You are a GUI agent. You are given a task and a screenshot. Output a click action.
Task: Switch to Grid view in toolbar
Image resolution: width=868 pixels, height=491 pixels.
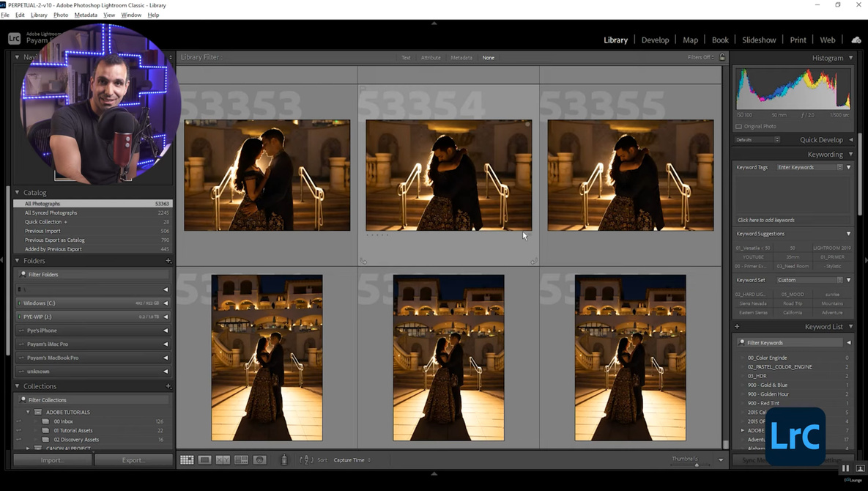[187, 460]
